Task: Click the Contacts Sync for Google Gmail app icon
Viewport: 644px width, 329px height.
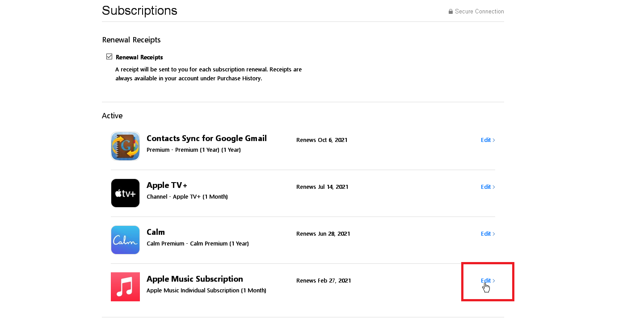Action: [125, 146]
